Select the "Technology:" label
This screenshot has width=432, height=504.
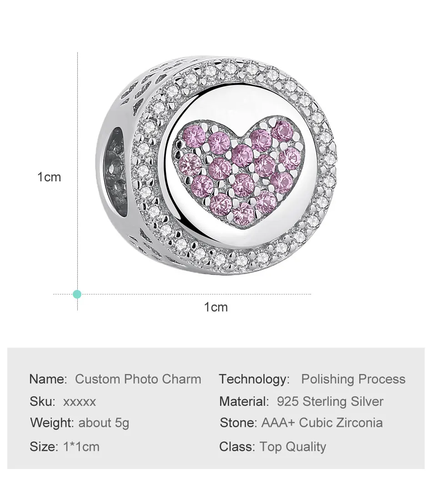[x=254, y=379]
